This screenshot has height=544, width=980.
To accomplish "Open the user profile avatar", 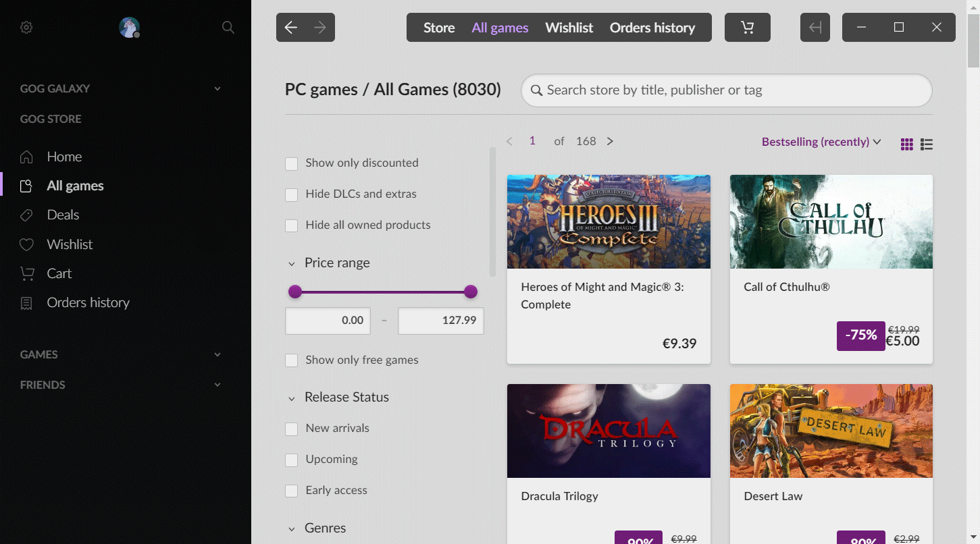I will click(129, 28).
